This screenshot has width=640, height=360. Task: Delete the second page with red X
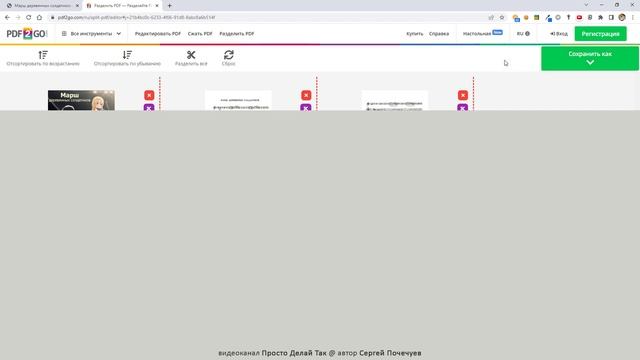(x=306, y=95)
